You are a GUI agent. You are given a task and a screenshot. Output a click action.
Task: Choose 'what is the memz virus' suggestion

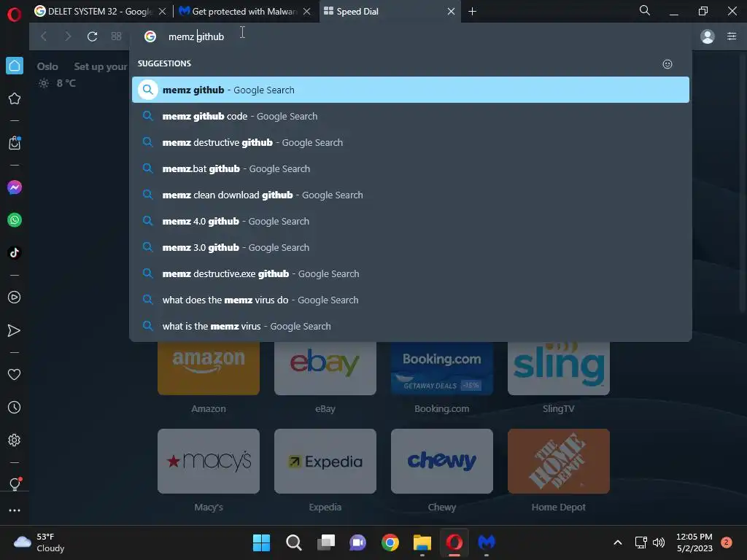click(411, 326)
